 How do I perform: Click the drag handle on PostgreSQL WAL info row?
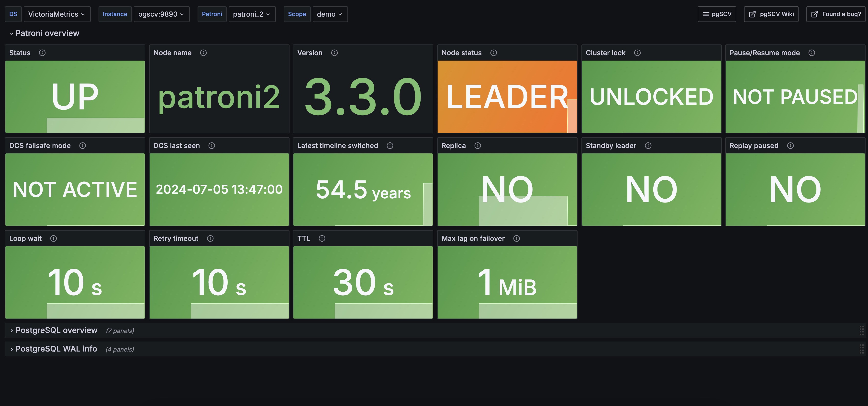861,349
